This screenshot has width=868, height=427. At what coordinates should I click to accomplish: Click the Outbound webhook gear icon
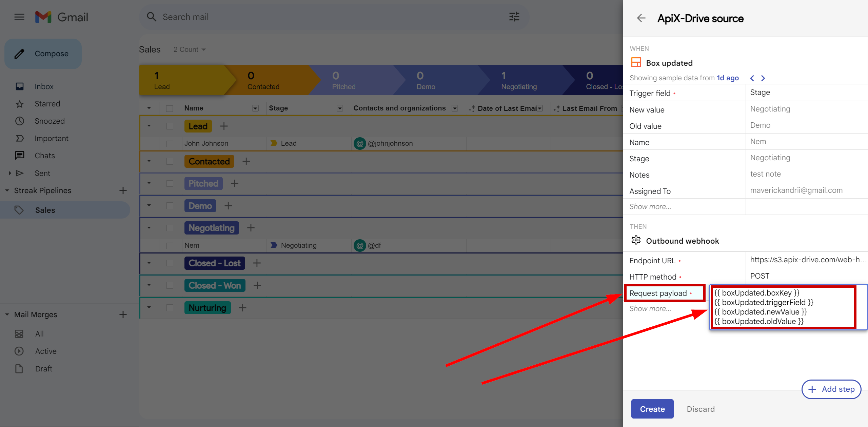636,240
